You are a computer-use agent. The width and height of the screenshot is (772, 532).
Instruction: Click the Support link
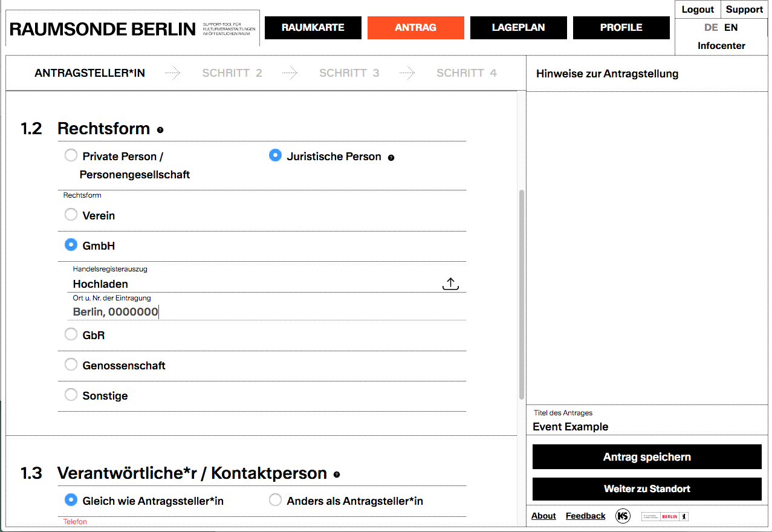[x=744, y=10]
